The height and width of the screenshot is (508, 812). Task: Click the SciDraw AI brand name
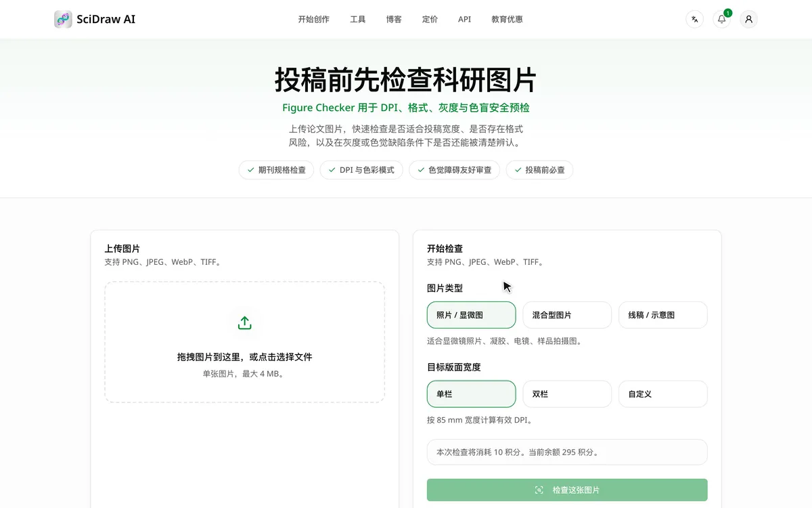tap(106, 19)
